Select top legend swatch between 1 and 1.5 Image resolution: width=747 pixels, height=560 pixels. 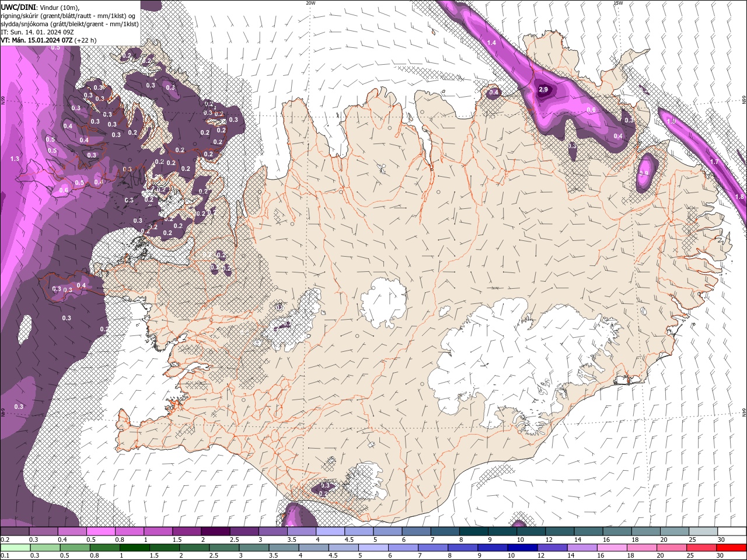coord(158,531)
